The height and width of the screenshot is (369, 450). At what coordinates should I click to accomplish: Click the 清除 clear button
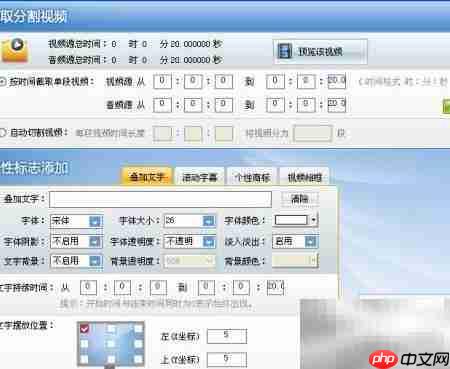tap(300, 199)
